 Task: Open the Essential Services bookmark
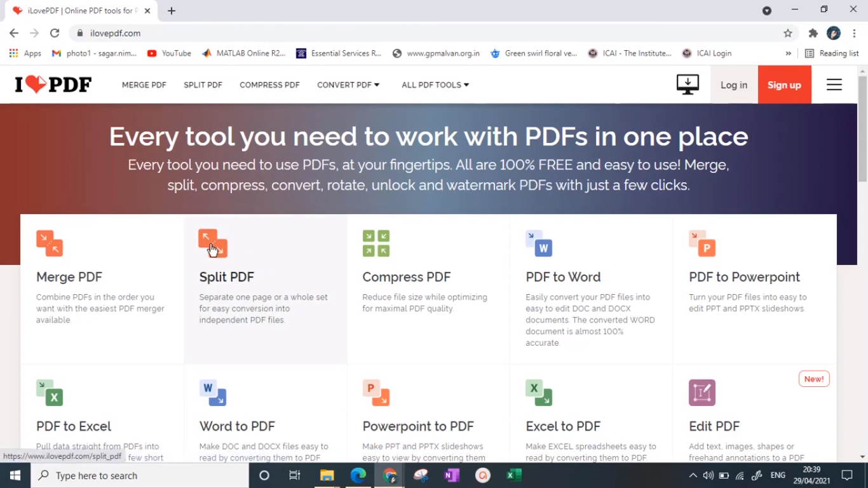pyautogui.click(x=339, y=53)
